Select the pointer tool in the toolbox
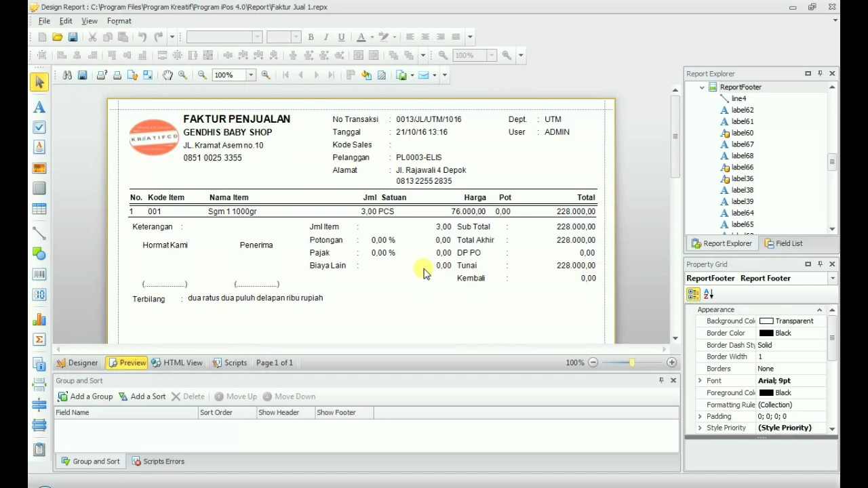 tap(39, 82)
